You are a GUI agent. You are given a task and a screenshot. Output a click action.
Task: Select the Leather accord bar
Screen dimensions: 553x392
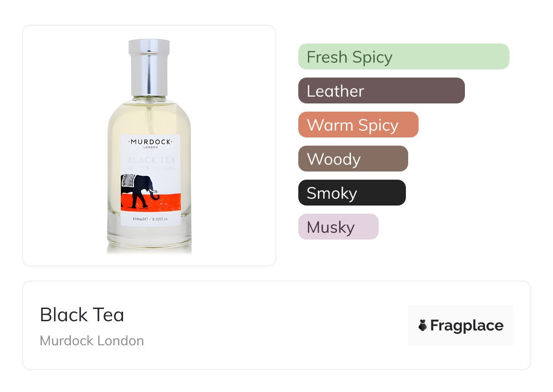[x=381, y=91]
